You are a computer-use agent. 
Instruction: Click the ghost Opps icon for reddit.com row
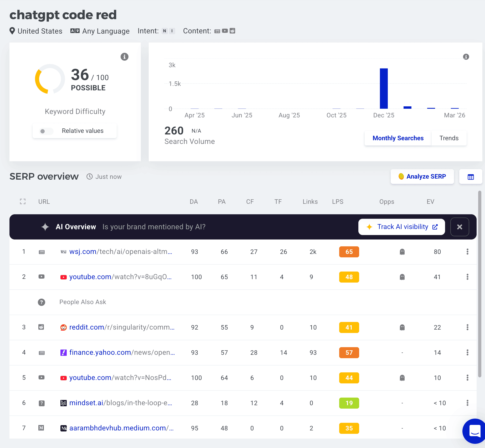[402, 327]
